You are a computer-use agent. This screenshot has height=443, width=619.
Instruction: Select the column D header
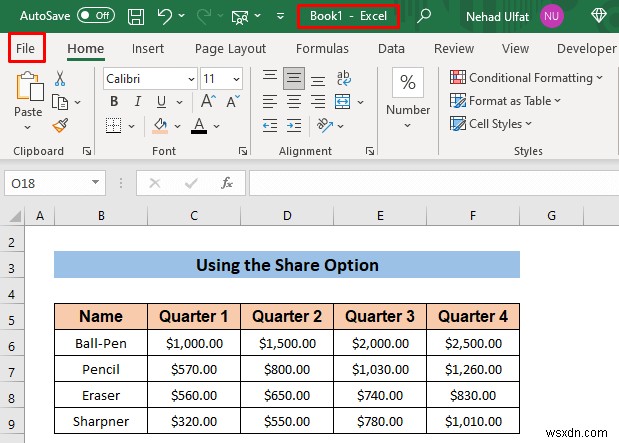287,216
